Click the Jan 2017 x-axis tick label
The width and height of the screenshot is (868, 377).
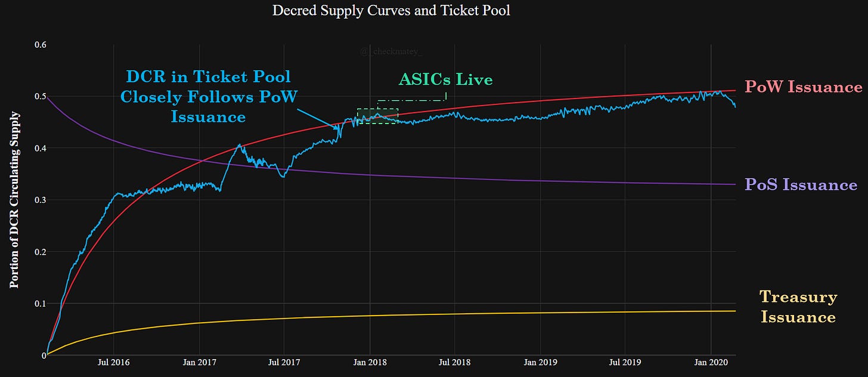point(199,362)
